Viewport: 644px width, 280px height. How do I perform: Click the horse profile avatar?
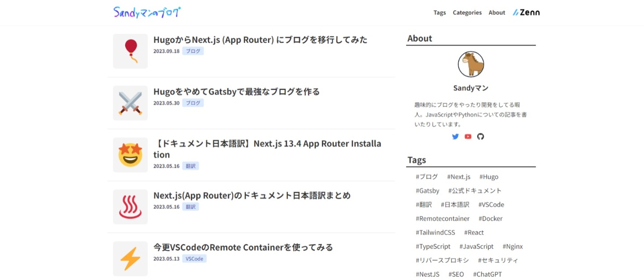471,64
